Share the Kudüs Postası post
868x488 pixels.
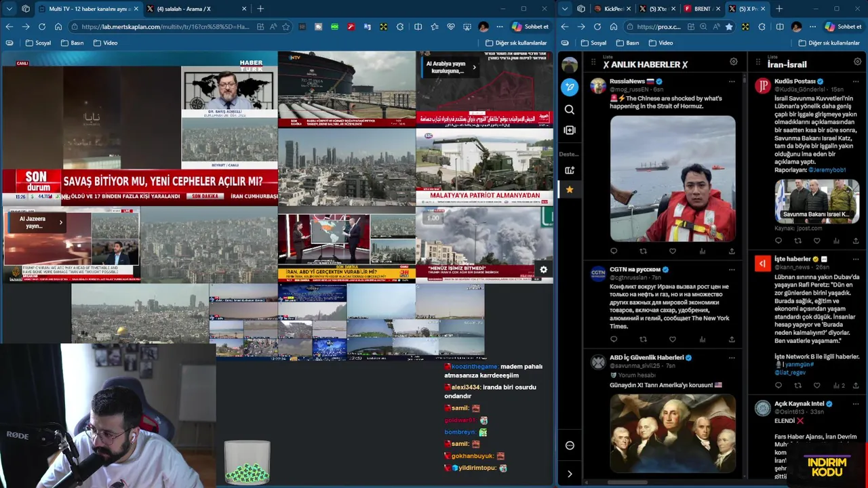[856, 241]
